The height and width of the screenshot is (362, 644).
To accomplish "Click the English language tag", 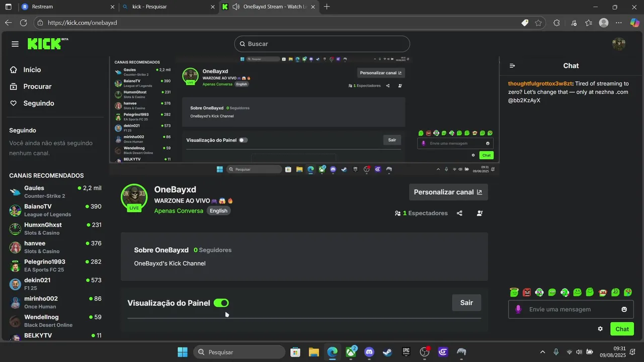I will point(218,211).
